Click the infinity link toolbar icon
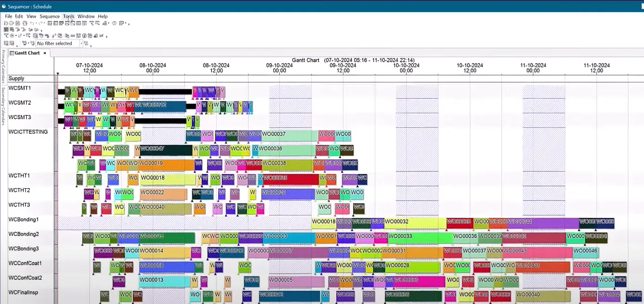This screenshot has height=304, width=644. coord(73,35)
